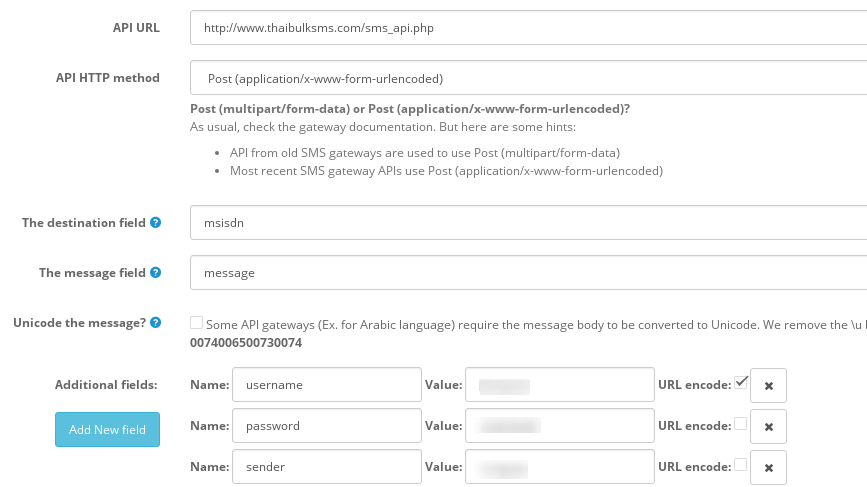Check URL encode for sender field
Image resolution: width=867 pixels, height=487 pixels.
click(741, 465)
